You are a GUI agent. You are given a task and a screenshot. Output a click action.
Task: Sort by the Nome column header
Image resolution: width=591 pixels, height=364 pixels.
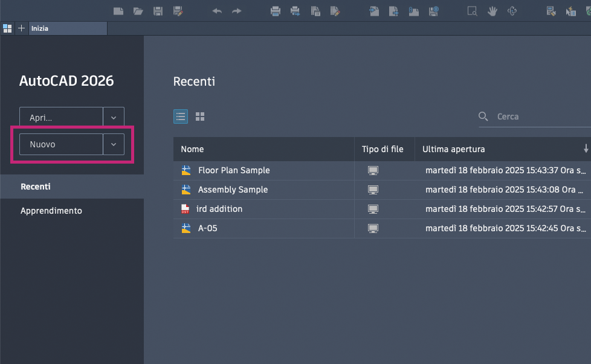(263, 149)
